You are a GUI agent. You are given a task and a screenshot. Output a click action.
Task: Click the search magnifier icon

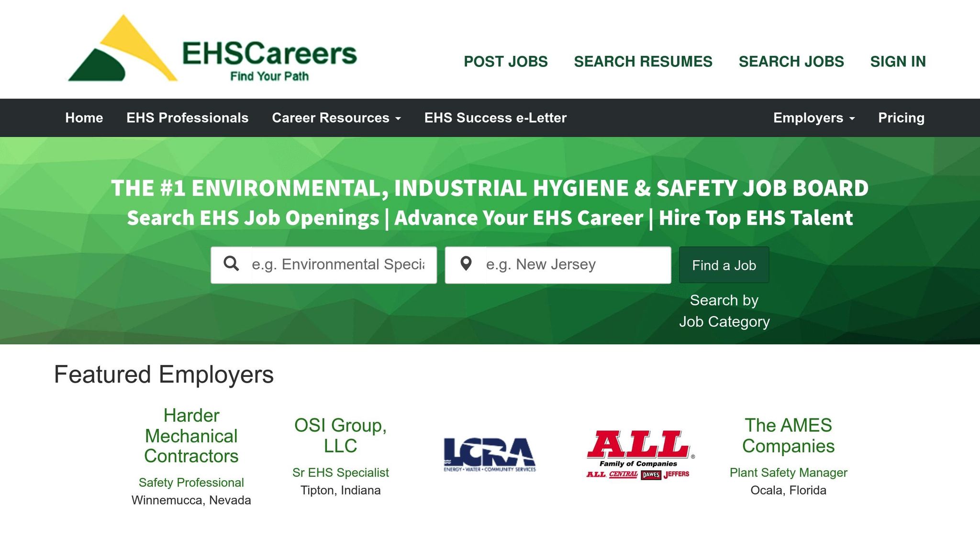tap(232, 264)
